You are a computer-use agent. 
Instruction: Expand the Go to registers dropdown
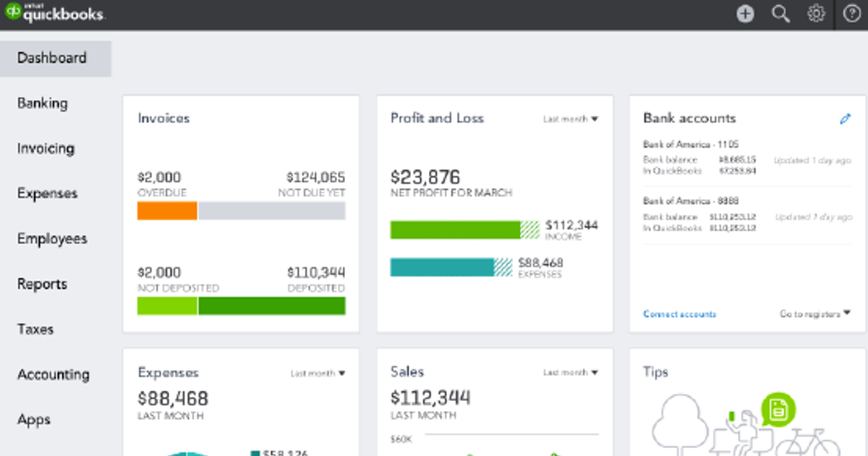point(814,314)
